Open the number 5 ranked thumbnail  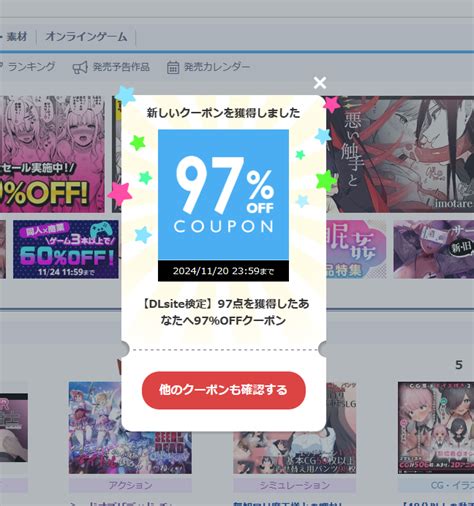click(x=436, y=428)
